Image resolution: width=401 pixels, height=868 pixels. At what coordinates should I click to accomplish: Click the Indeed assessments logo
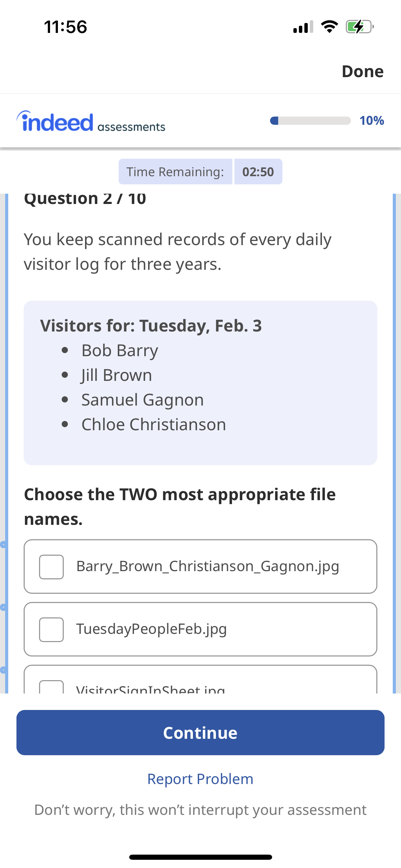tap(91, 121)
